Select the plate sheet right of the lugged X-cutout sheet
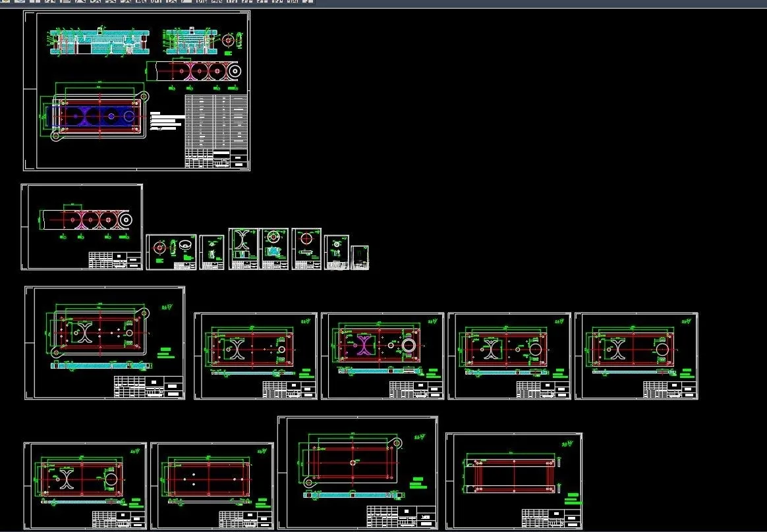 click(256, 356)
